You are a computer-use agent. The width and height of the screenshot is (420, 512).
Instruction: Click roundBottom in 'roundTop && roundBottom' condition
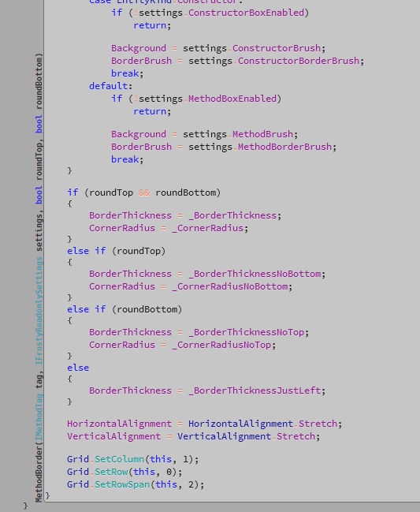coord(185,192)
